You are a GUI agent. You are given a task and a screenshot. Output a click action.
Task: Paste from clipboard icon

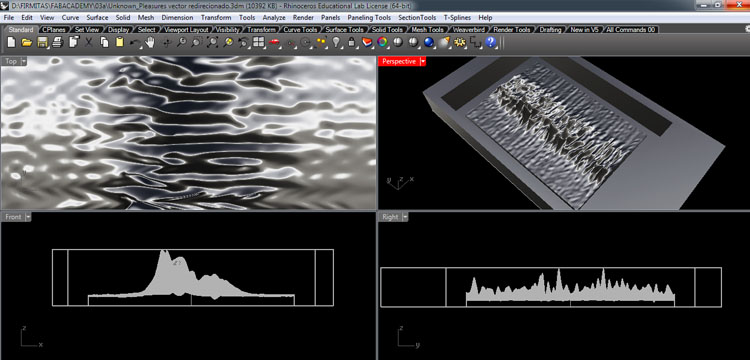tap(120, 43)
